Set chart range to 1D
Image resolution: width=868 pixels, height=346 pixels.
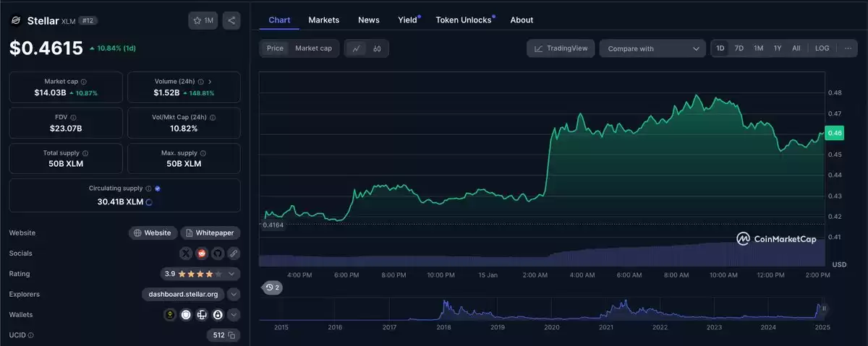pyautogui.click(x=720, y=48)
